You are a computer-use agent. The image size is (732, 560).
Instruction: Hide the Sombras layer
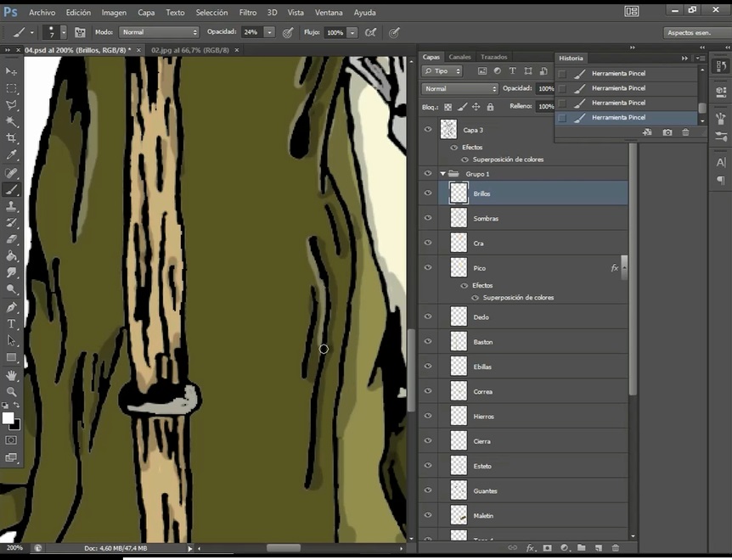pyautogui.click(x=428, y=218)
